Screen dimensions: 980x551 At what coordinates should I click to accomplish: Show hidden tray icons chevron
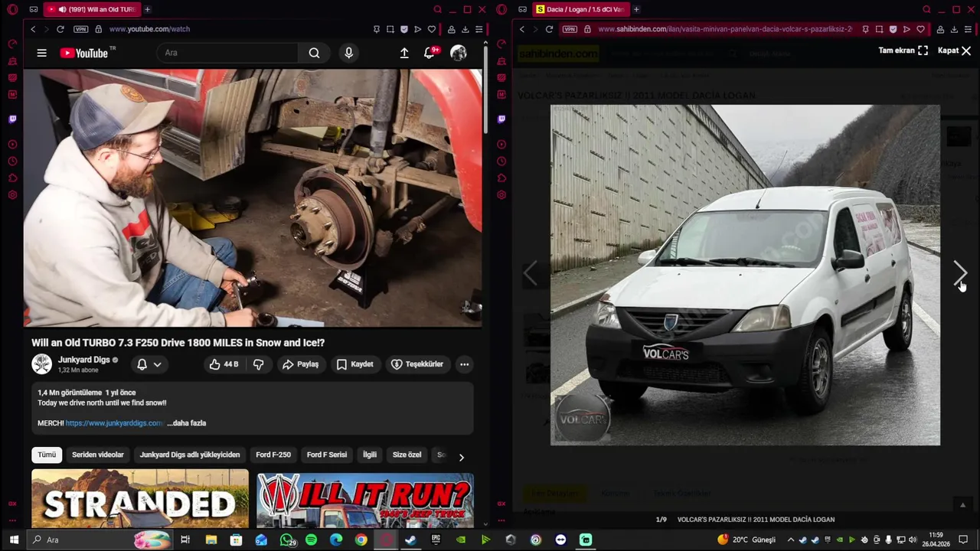791,540
